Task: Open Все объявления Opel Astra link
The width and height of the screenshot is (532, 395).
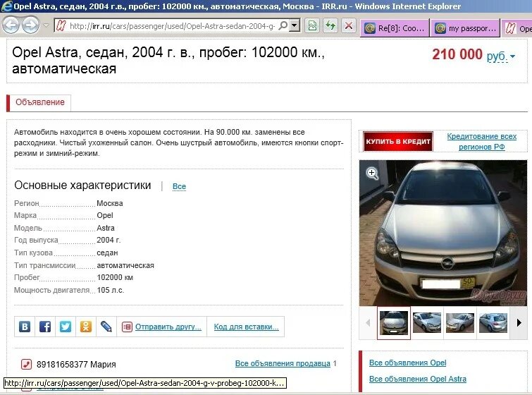Action: (x=418, y=379)
